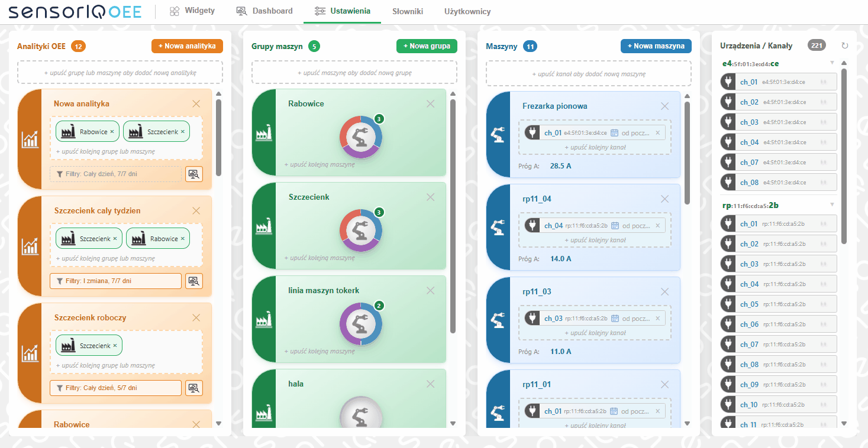Delete the linia maszyn tokerk group
Screen dimensions: 868x448
(431, 291)
